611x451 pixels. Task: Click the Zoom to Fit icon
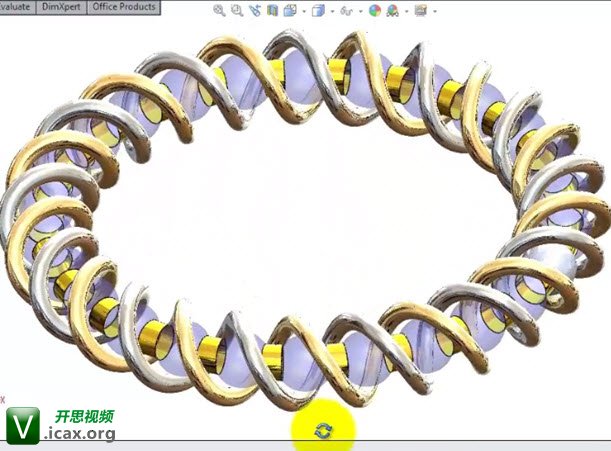click(219, 11)
